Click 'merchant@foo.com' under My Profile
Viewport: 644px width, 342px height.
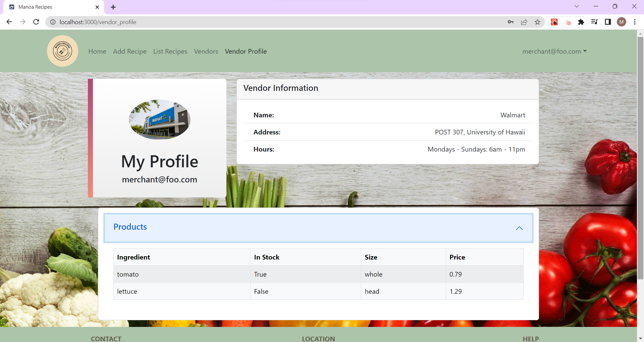click(x=160, y=179)
